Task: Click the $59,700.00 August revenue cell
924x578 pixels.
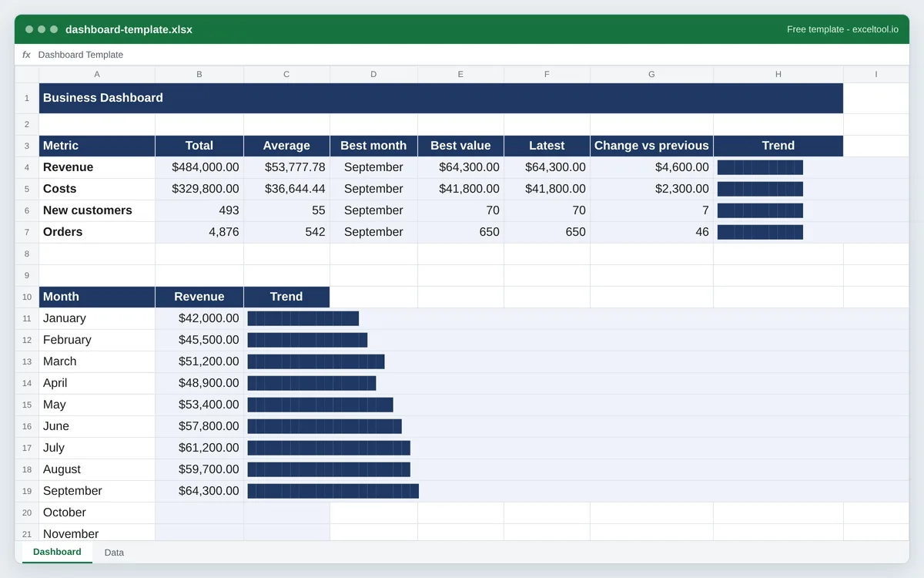Action: pos(199,469)
